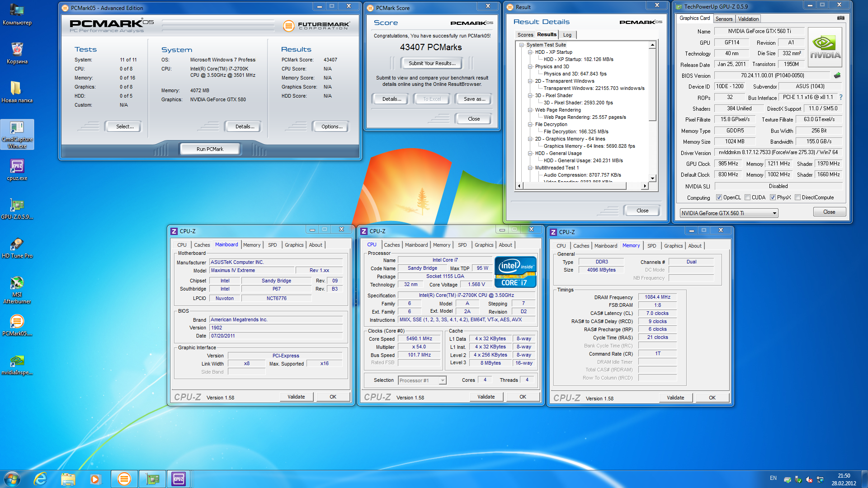Screen dimensions: 868x488
Task: Click the Close button in GPU-Z
Action: point(829,212)
